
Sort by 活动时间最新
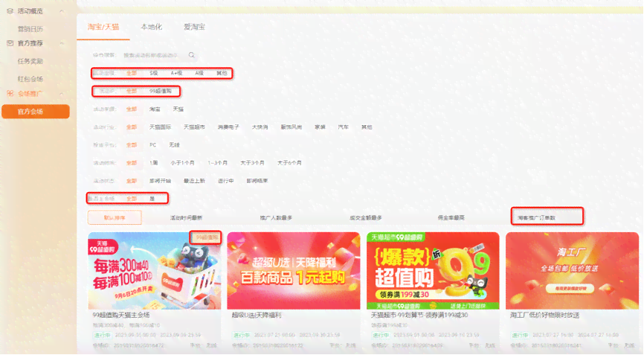click(x=186, y=218)
